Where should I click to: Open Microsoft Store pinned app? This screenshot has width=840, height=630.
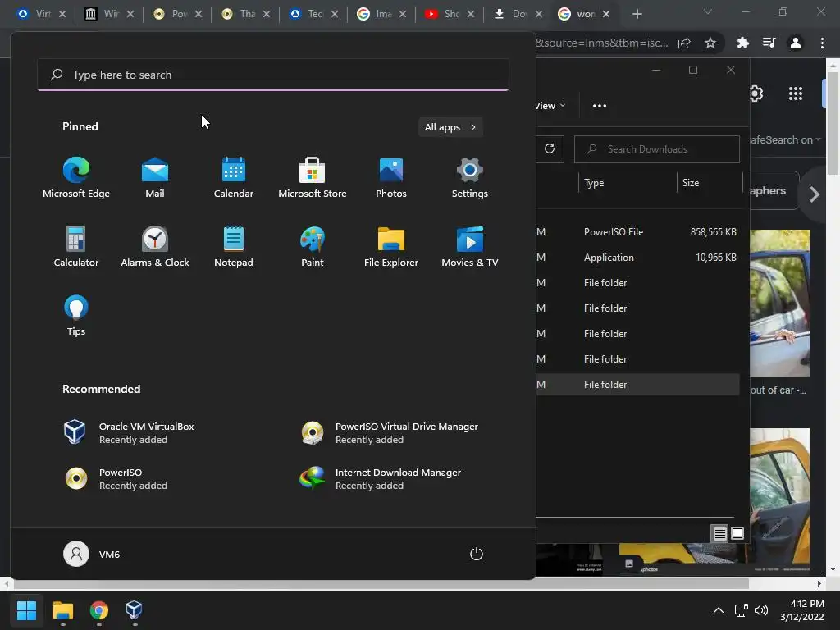[x=313, y=178]
